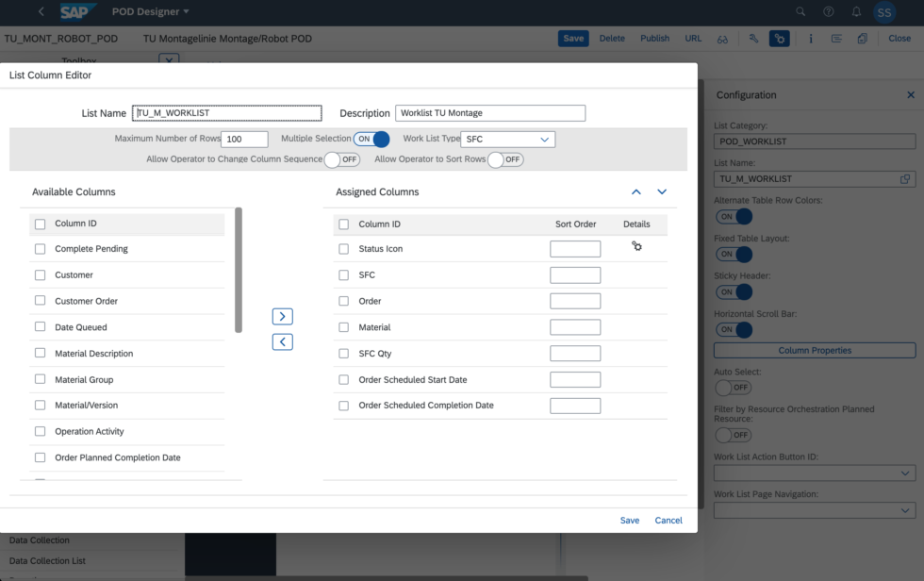Click the highlighted gear settings icon
Image resolution: width=924 pixels, height=581 pixels.
point(780,38)
